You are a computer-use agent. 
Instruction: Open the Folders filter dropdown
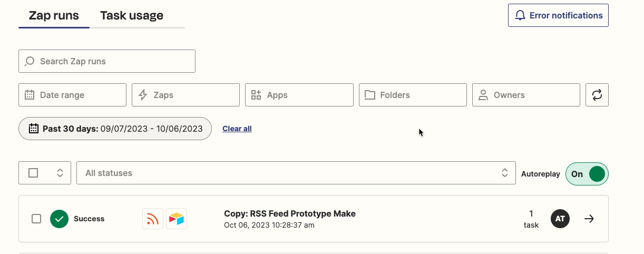coord(413,95)
